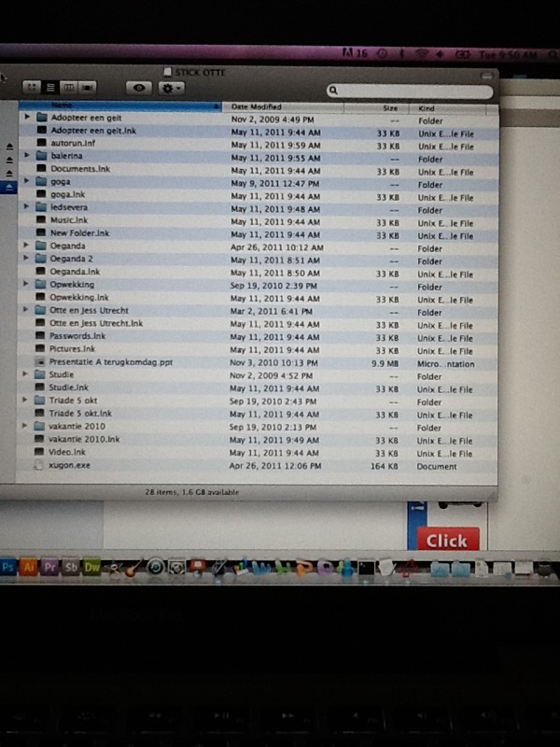Open the Wi-Fi menu bar icon
Image resolution: width=560 pixels, height=747 pixels.
422,54
